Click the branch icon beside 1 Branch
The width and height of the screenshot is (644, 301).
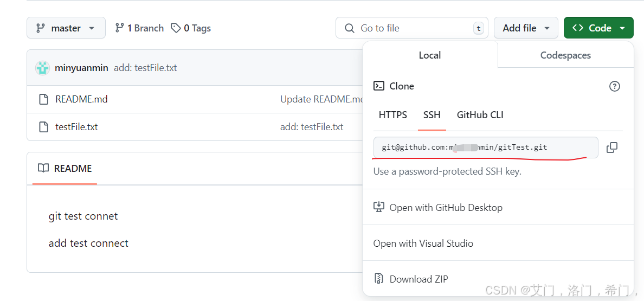[x=119, y=28]
